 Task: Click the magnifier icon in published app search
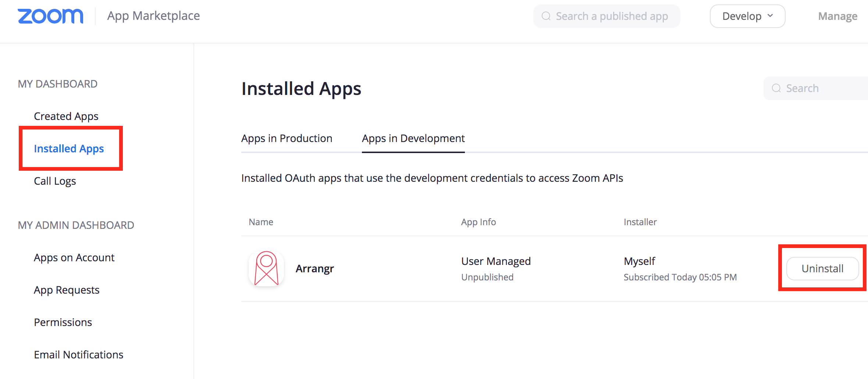pos(546,16)
